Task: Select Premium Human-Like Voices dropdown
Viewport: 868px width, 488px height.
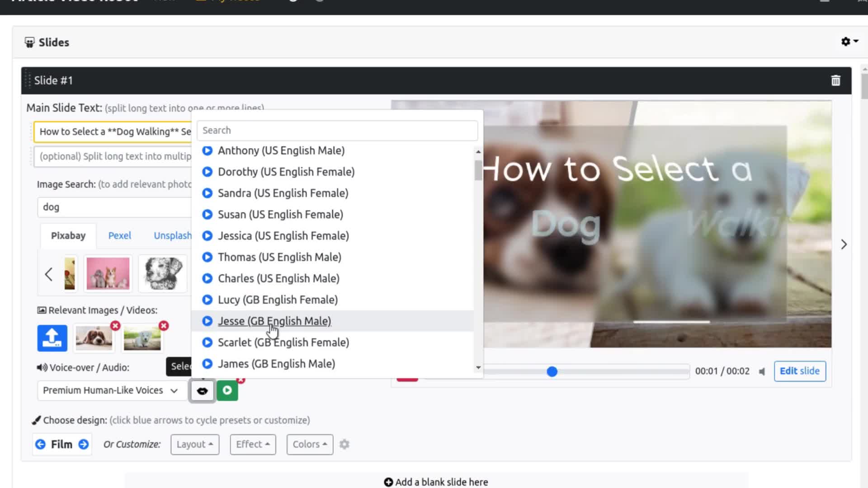Action: (x=109, y=390)
